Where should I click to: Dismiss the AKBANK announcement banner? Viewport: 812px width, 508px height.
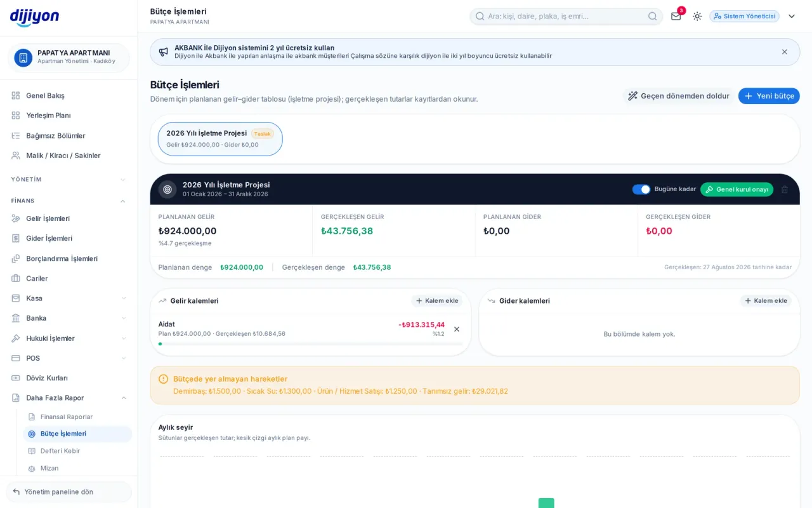pyautogui.click(x=785, y=51)
